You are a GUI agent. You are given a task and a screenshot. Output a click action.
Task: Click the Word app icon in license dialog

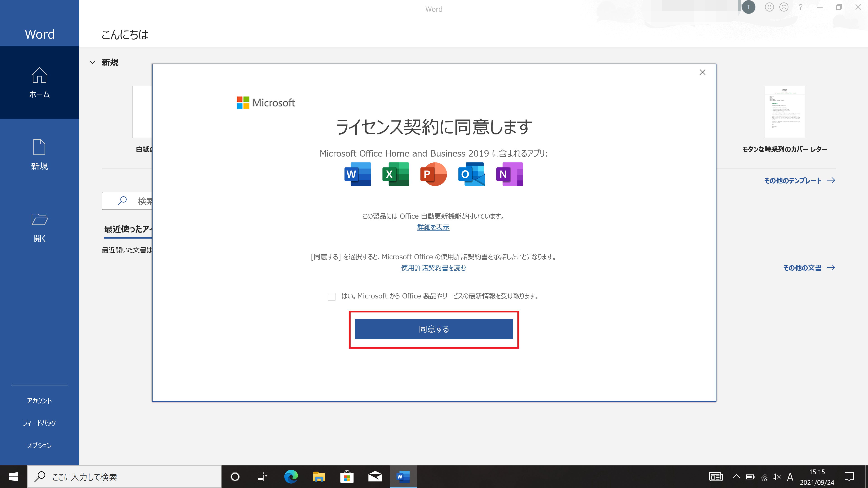coord(358,174)
